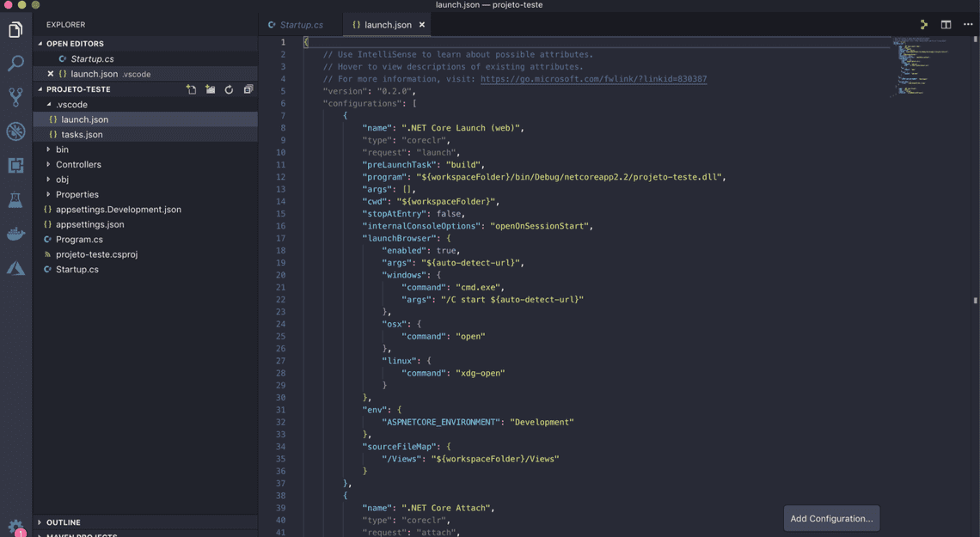
Task: Select the Azure icon in the activity bar
Action: coord(15,268)
